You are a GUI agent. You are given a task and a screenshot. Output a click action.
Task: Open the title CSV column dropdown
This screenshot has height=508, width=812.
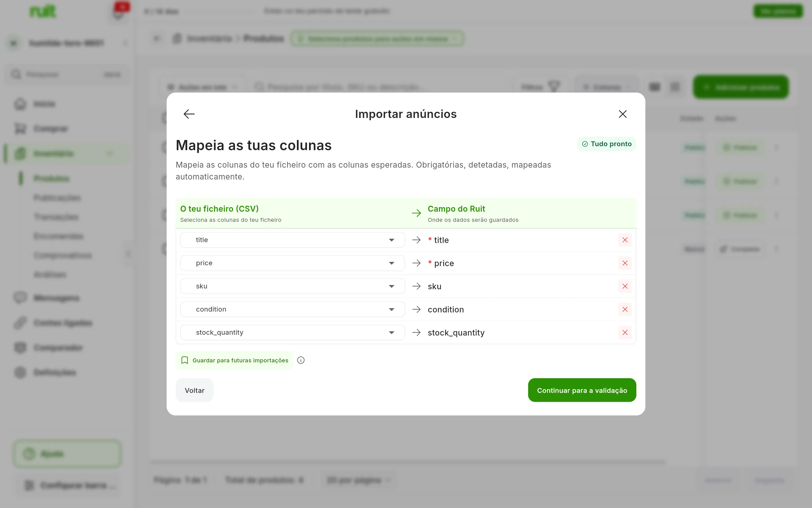[x=292, y=240]
